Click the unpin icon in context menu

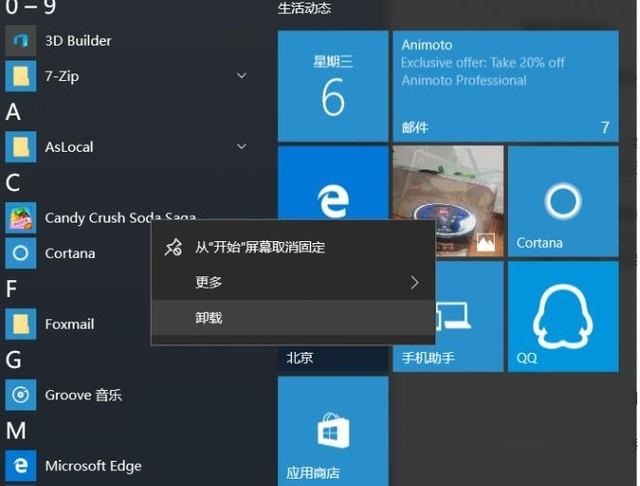(x=173, y=247)
